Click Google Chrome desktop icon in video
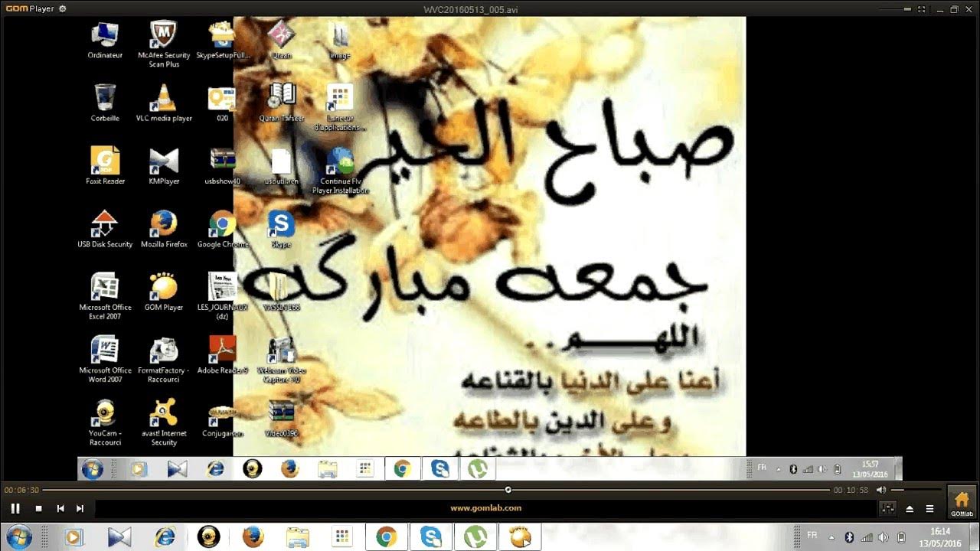 (x=222, y=230)
